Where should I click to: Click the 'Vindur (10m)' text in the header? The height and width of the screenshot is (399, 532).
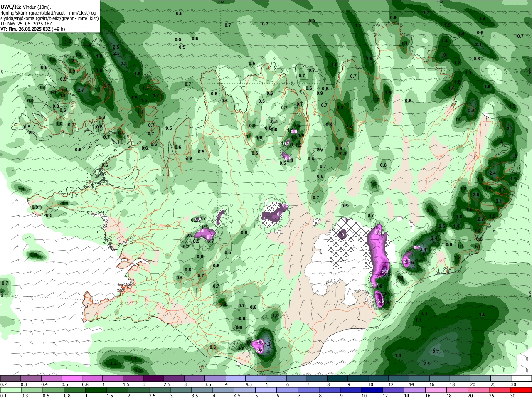36,7
